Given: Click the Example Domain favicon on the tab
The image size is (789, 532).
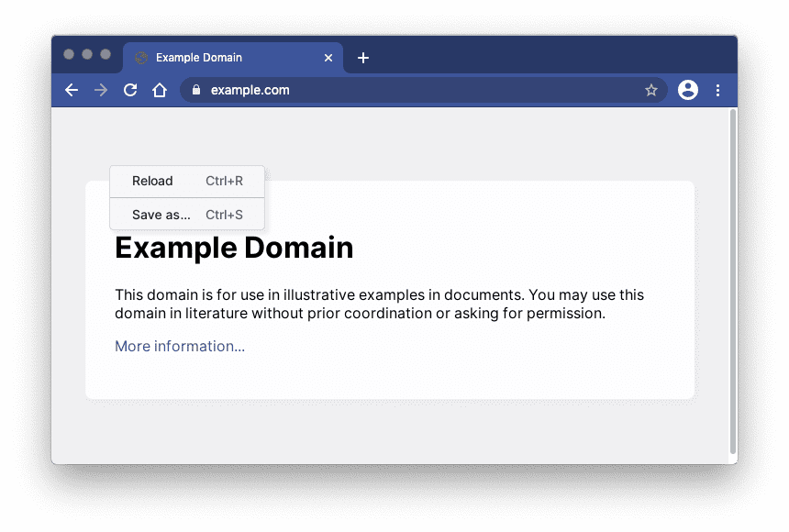Looking at the screenshot, I should [140, 57].
